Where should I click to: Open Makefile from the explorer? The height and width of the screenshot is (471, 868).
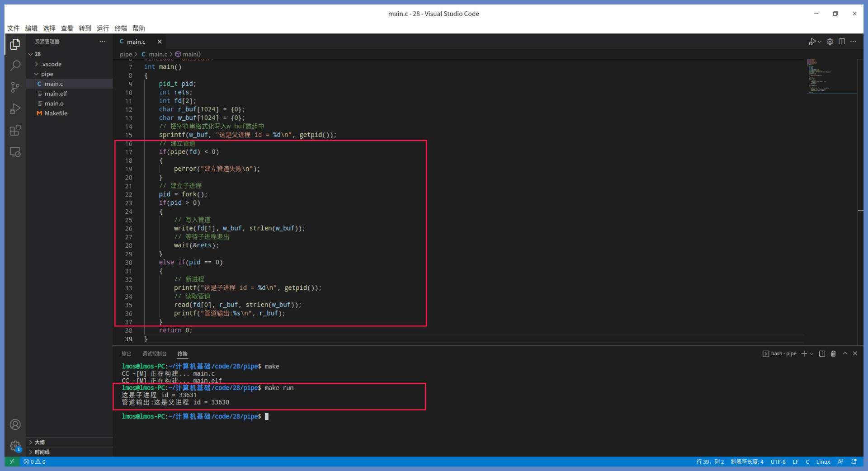coord(56,113)
